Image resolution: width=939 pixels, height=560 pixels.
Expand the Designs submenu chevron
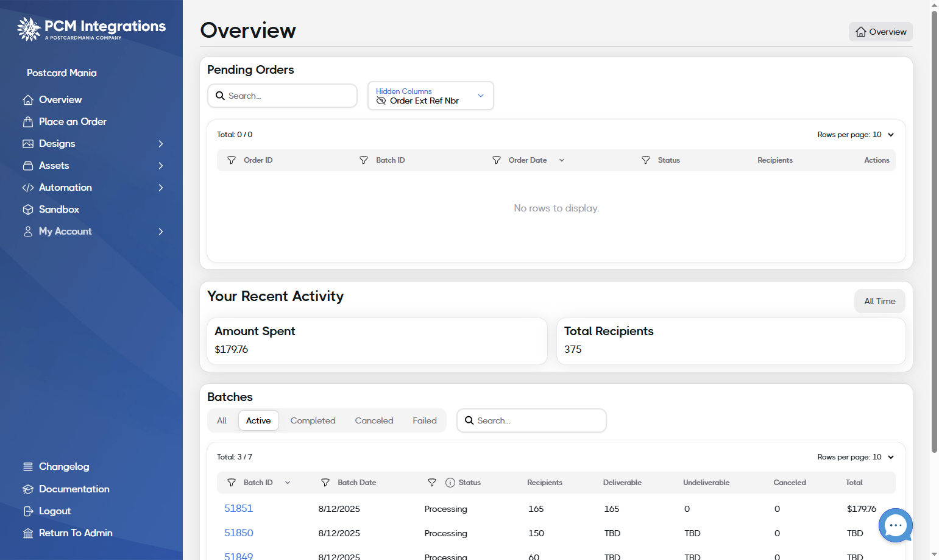point(161,144)
